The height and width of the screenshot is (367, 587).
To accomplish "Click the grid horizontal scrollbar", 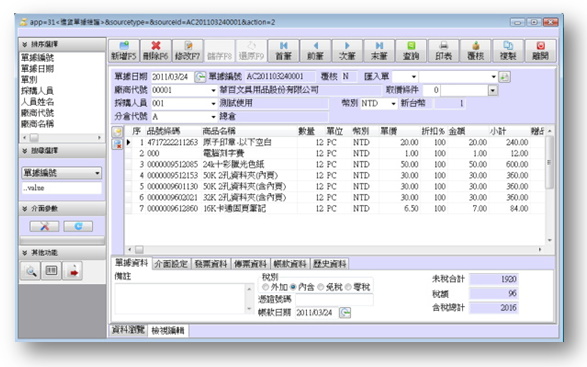I will [x=334, y=249].
